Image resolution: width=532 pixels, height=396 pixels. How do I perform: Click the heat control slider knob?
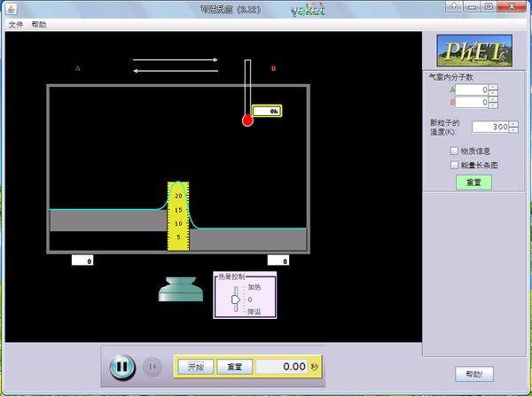pos(236,299)
